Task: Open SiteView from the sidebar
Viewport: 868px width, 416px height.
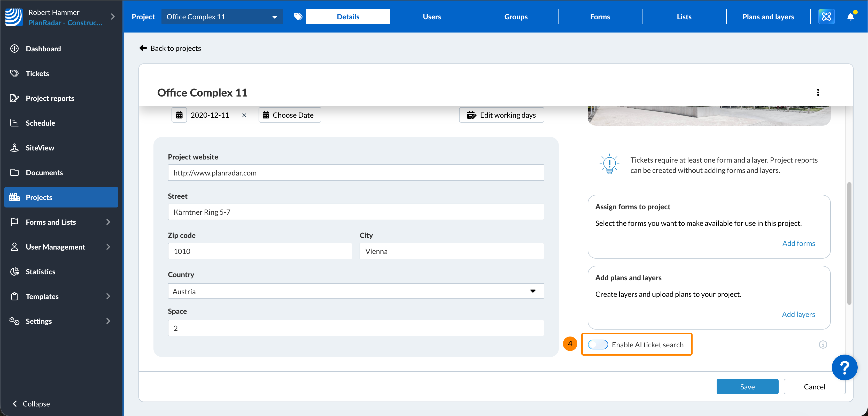Action: [40, 148]
